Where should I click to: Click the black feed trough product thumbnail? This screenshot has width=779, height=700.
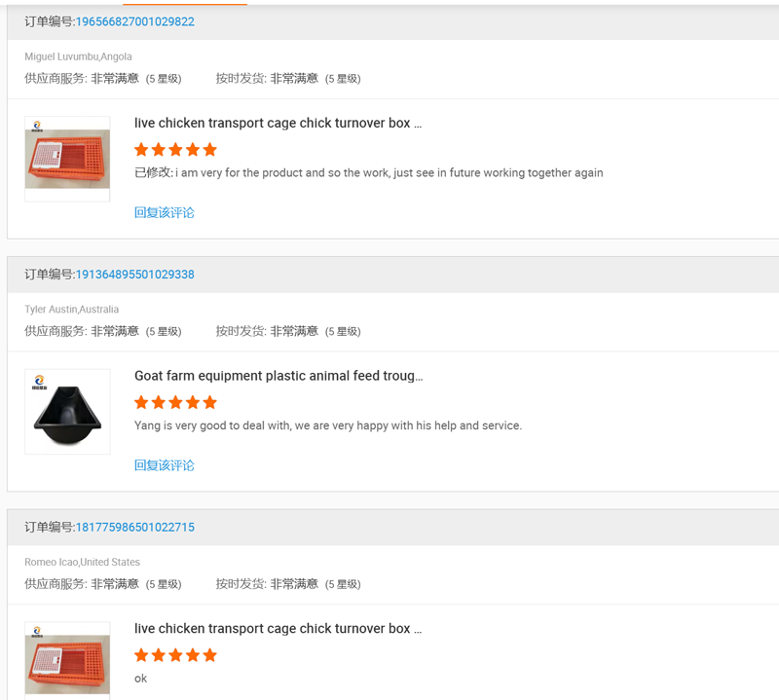click(67, 412)
